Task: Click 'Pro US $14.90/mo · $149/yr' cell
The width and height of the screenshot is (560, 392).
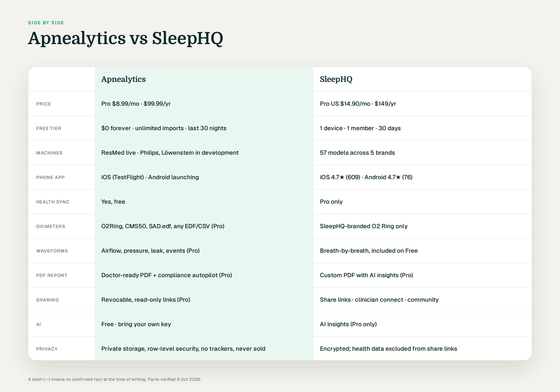Action: pos(358,104)
